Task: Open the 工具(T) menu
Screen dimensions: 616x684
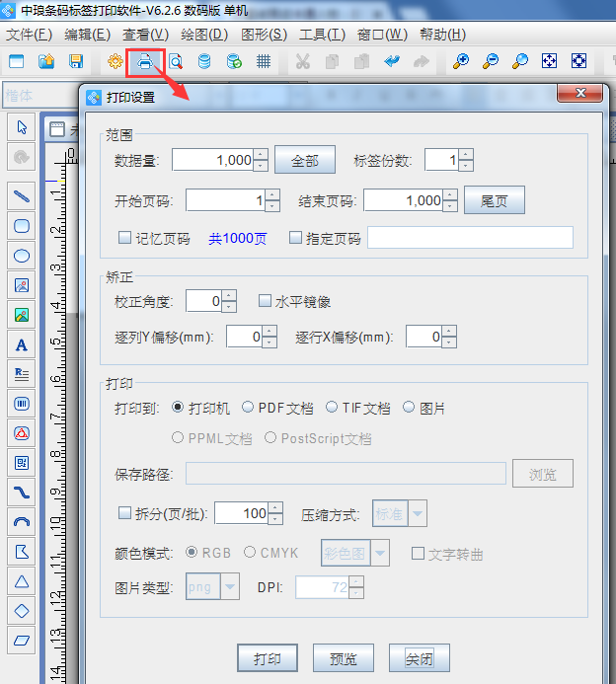Action: click(x=322, y=35)
